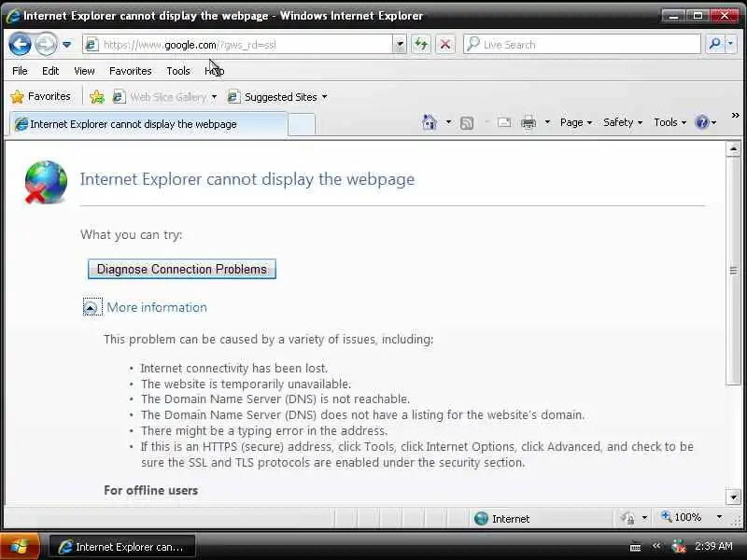Expand Home button dropdown arrow
747x560 pixels.
click(448, 122)
